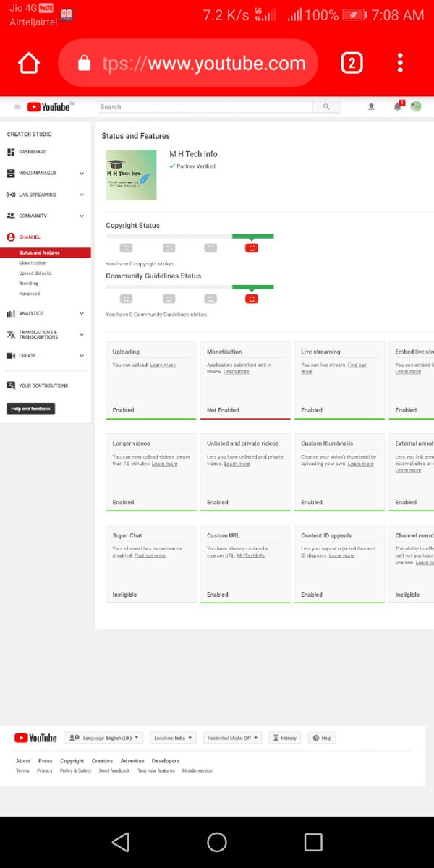Screen dimensions: 434x868
Task: Tap the Android home circle button
Action: (217, 841)
